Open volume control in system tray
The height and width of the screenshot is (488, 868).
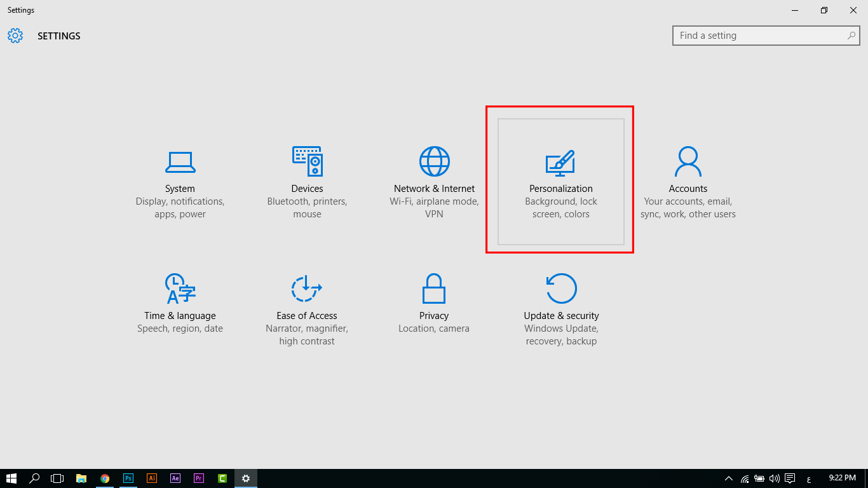click(774, 478)
